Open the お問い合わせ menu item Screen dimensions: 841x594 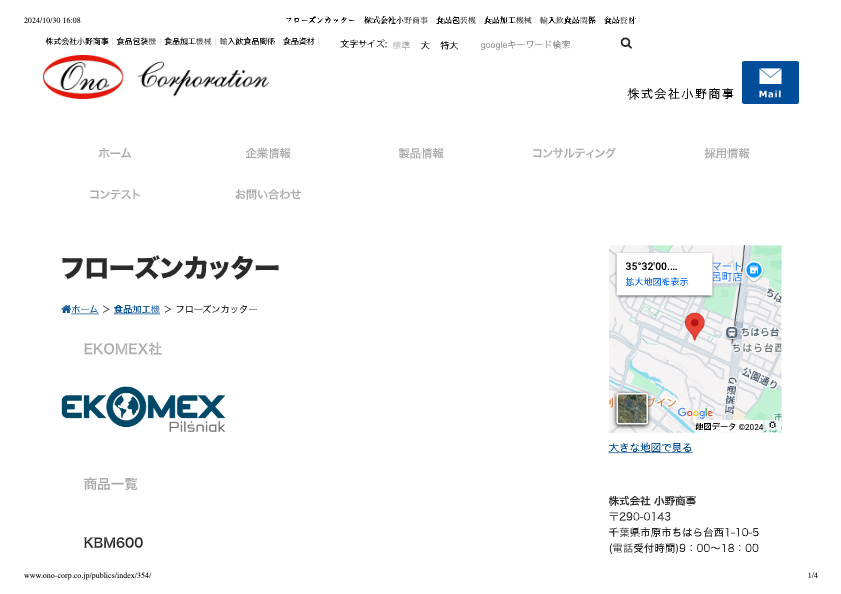click(x=268, y=194)
